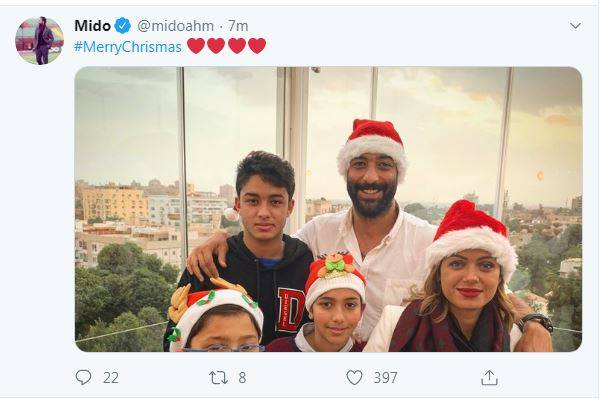Like the tweet with the heart icon
Screen dimensions: 606x399
pyautogui.click(x=354, y=377)
